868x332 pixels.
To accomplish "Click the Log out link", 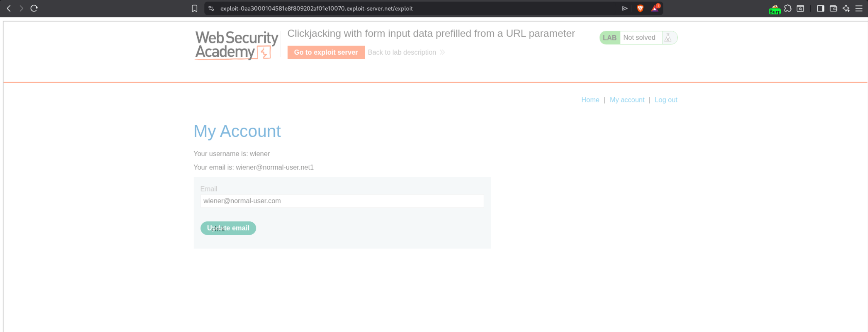I will click(x=666, y=100).
